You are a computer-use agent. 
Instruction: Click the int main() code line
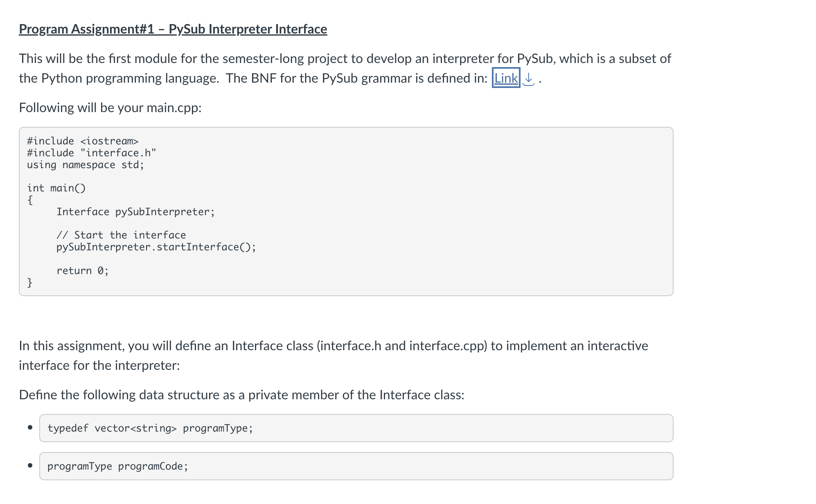point(56,188)
